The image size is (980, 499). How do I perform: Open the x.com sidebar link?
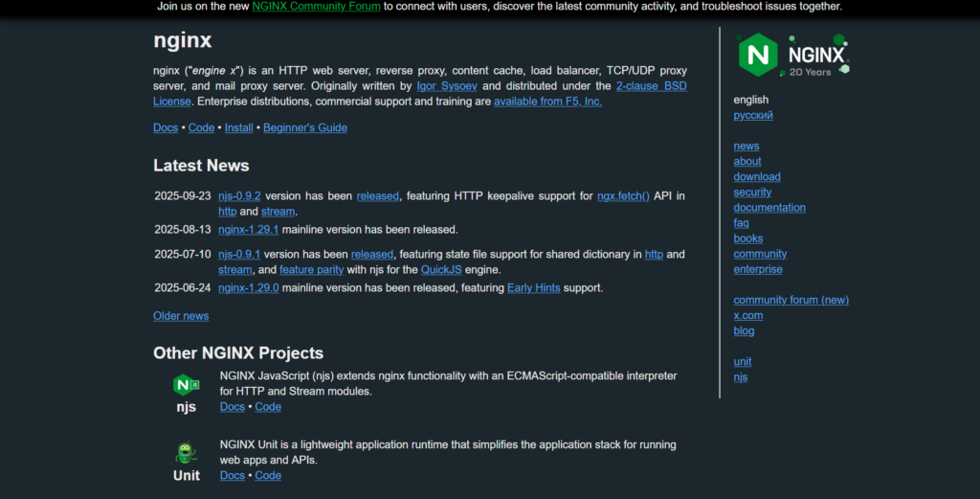click(x=748, y=315)
